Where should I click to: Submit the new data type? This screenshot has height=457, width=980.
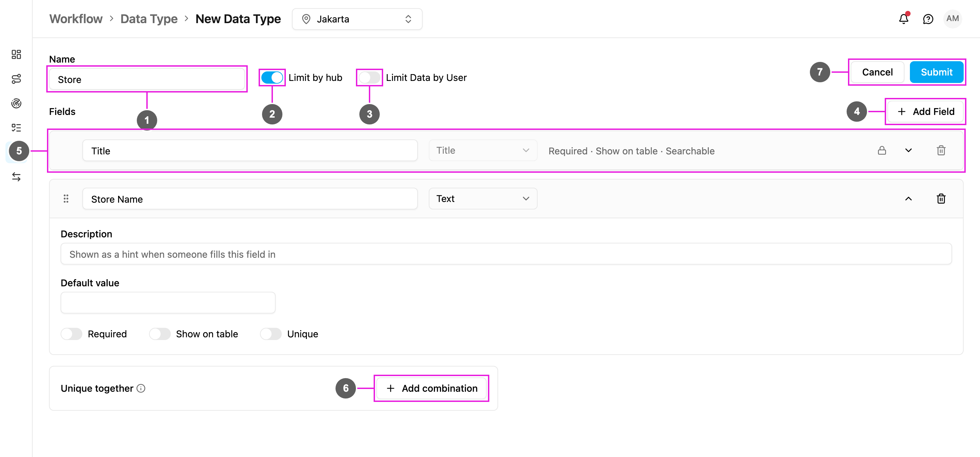tap(937, 72)
